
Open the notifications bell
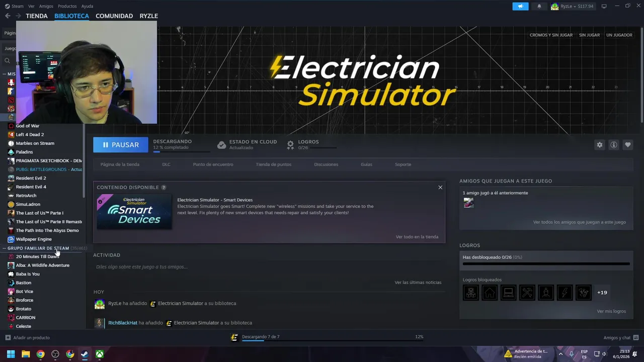click(539, 7)
